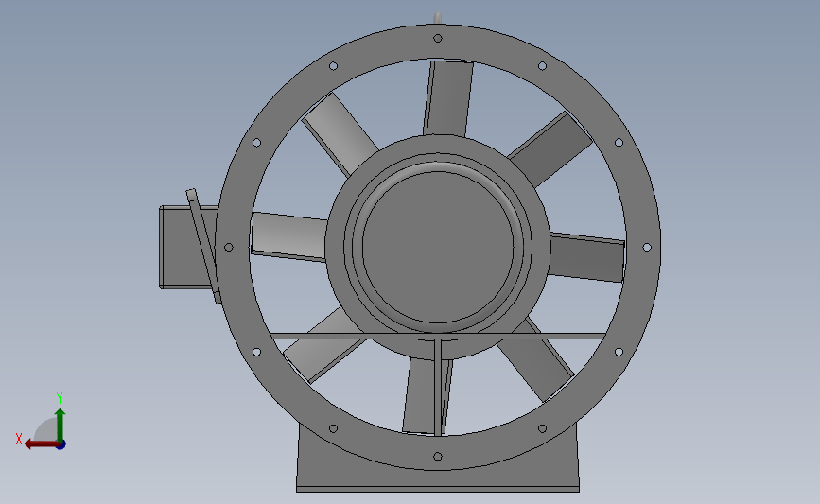
Task: Click the 'Y' label on the triad
Action: click(59, 398)
